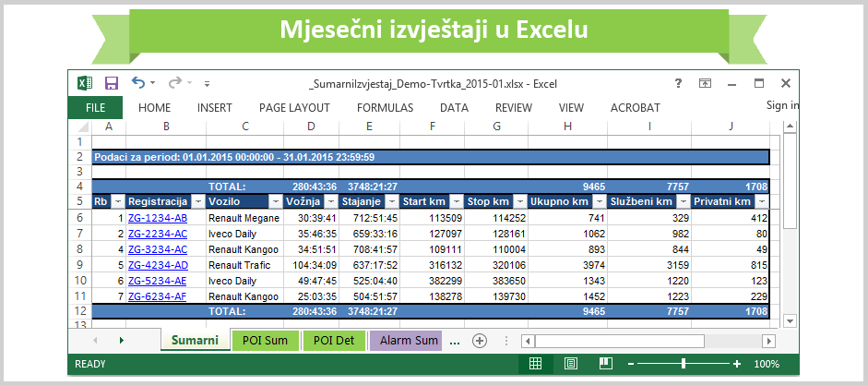Open the ZG-5234-AE registration link
The image size is (868, 386).
pos(157,281)
